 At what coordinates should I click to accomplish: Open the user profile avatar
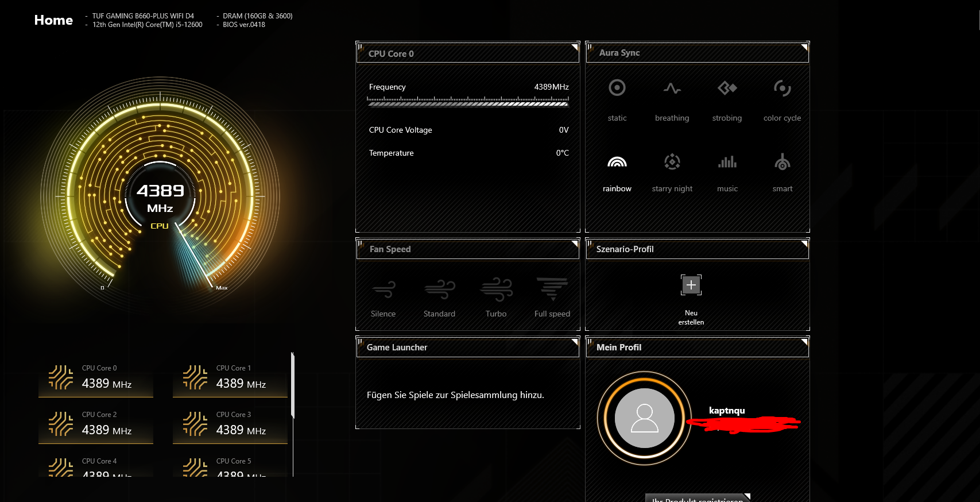point(645,418)
